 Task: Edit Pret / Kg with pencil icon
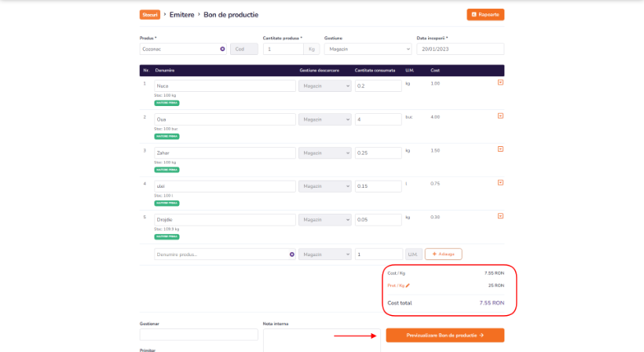coord(408,285)
